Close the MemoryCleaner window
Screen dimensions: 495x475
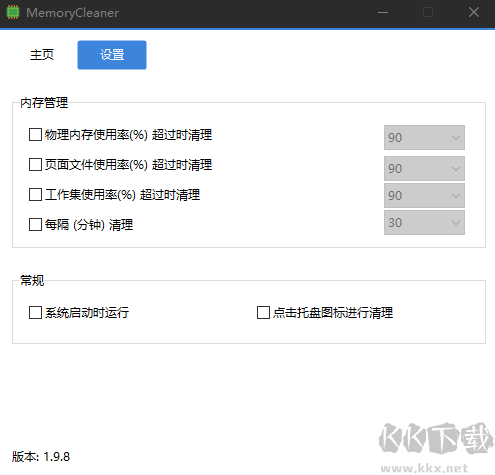coord(474,13)
